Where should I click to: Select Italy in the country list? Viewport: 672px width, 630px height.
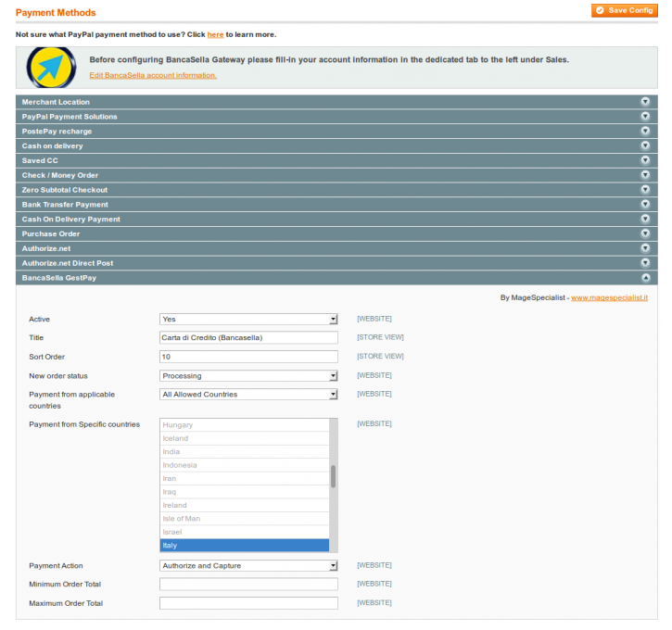pos(245,545)
